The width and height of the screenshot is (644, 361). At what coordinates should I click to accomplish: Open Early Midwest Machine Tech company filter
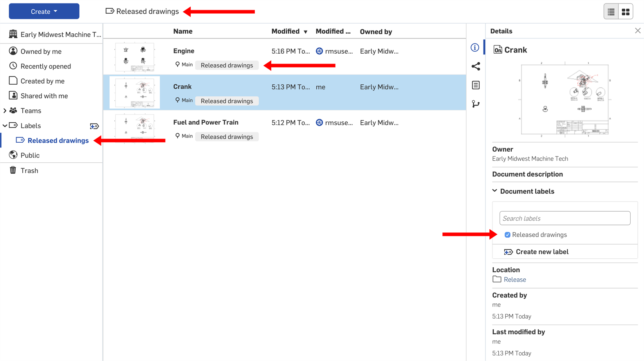[x=54, y=34]
